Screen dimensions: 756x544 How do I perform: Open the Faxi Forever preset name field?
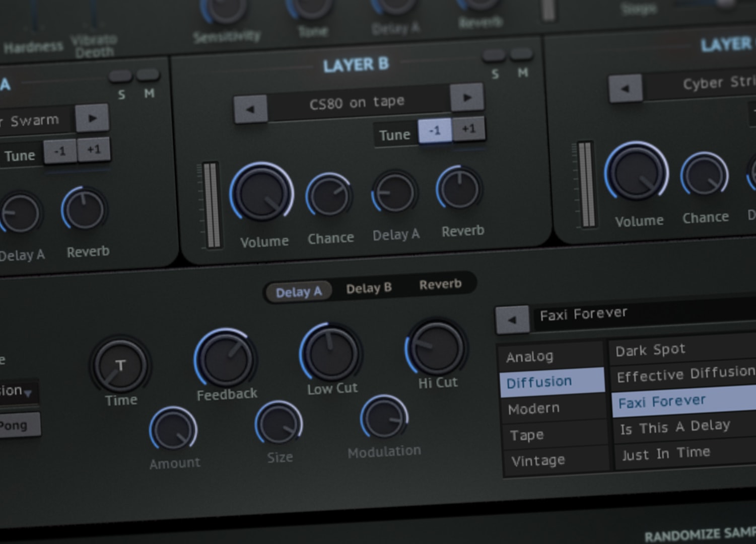click(645, 313)
